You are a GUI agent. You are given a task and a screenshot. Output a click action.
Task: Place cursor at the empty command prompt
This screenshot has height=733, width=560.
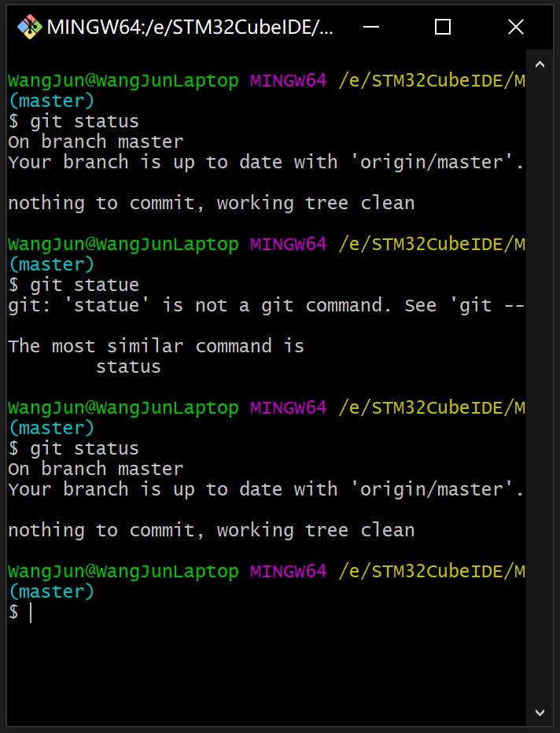point(31,612)
